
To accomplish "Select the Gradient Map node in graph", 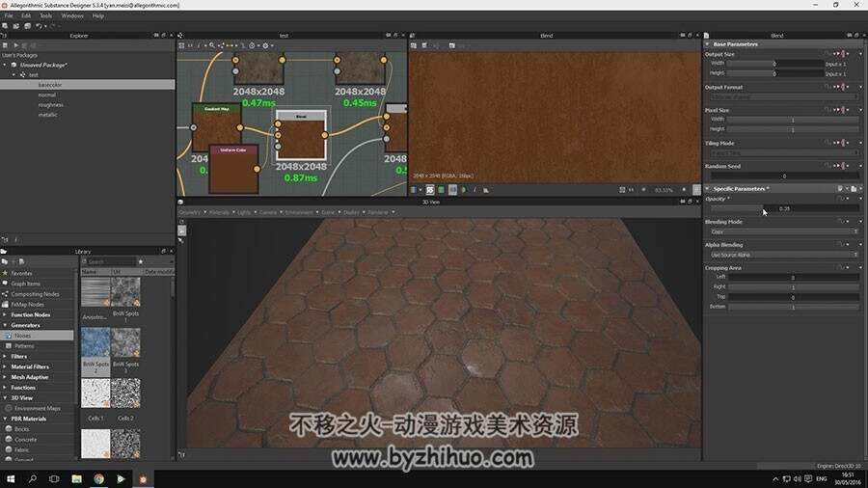I will point(216,127).
